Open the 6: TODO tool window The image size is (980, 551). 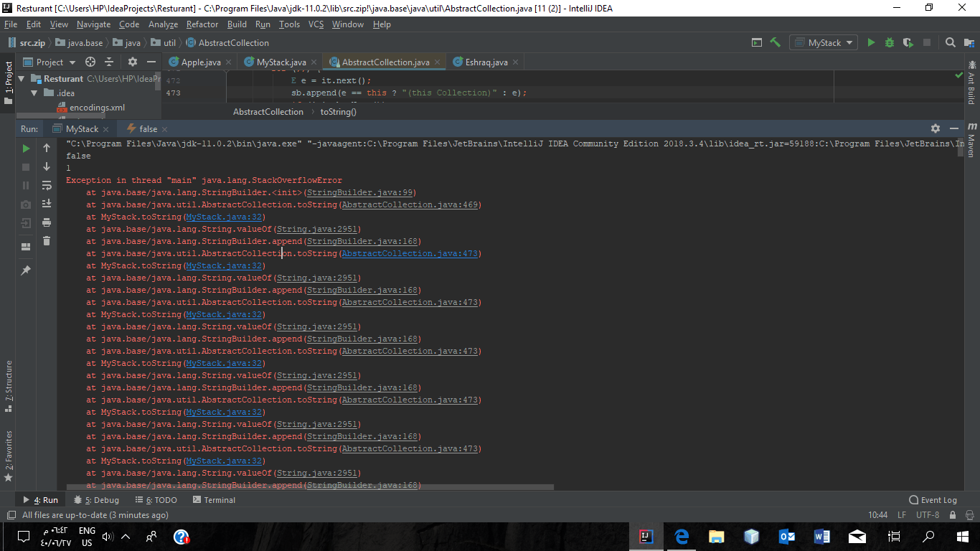pyautogui.click(x=155, y=500)
